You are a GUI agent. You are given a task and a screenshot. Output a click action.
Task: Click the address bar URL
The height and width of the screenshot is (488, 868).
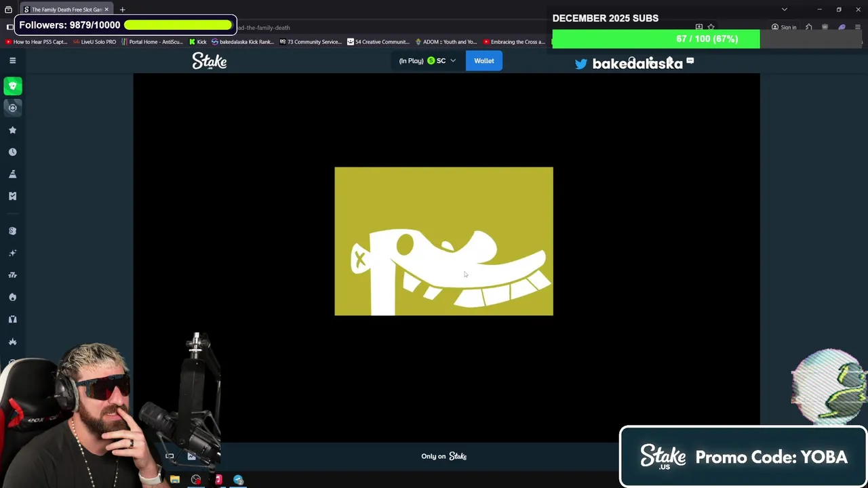pos(264,28)
